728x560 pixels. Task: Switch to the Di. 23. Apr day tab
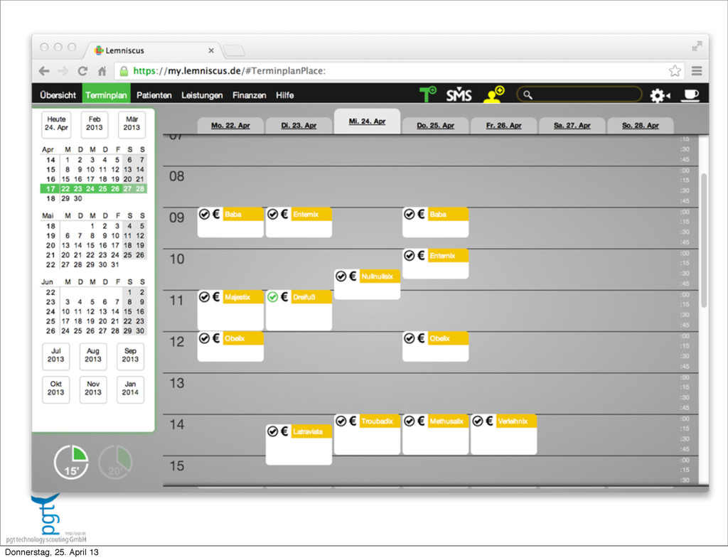click(x=299, y=125)
